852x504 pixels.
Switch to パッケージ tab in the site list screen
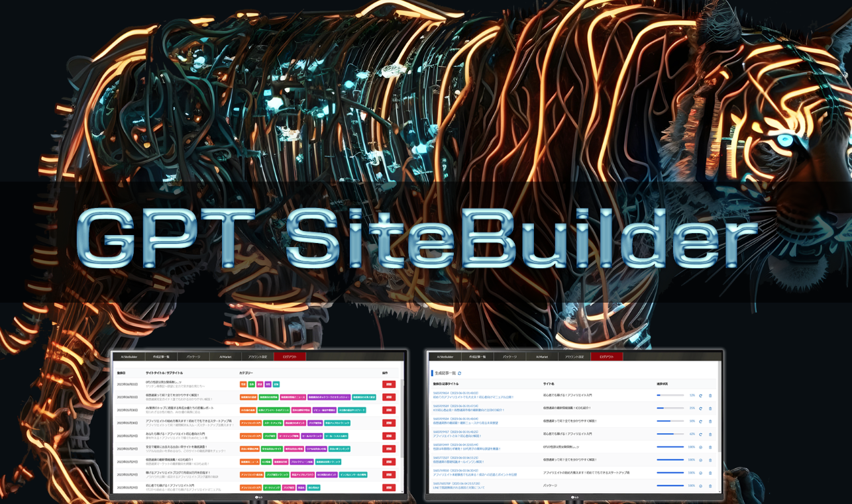pyautogui.click(x=193, y=357)
